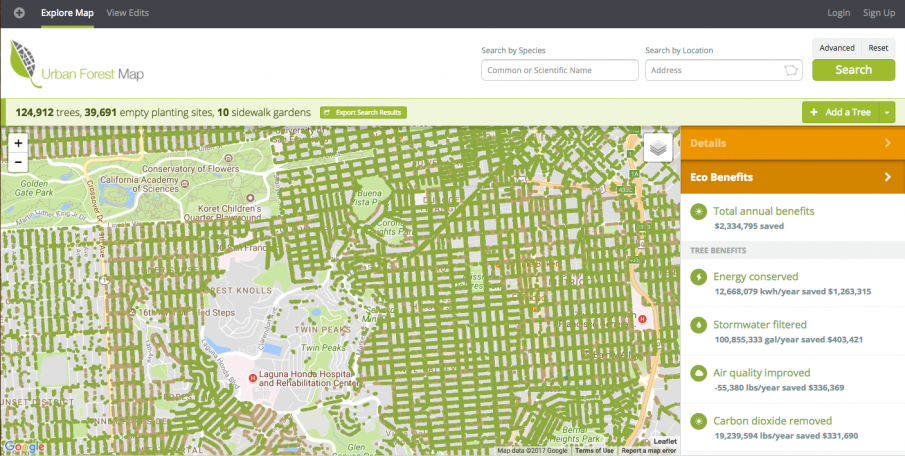Open the Add a Tree dropdown arrow

[887, 113]
